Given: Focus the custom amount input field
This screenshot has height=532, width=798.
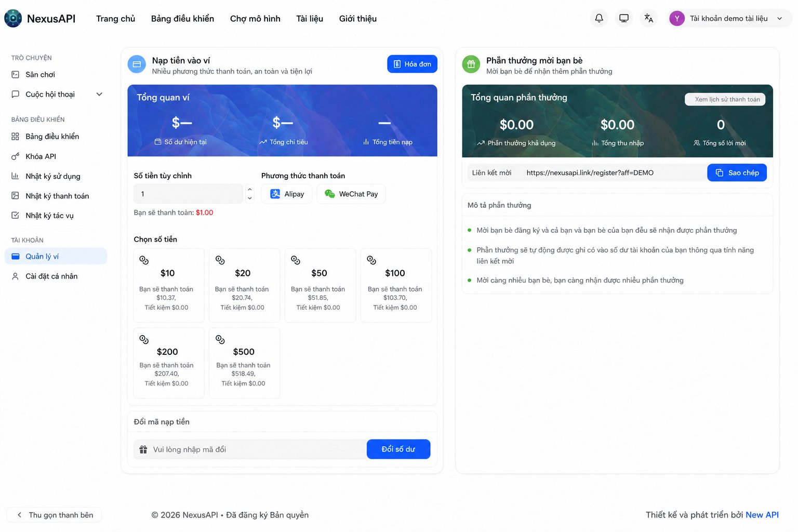Looking at the screenshot, I should coord(189,194).
